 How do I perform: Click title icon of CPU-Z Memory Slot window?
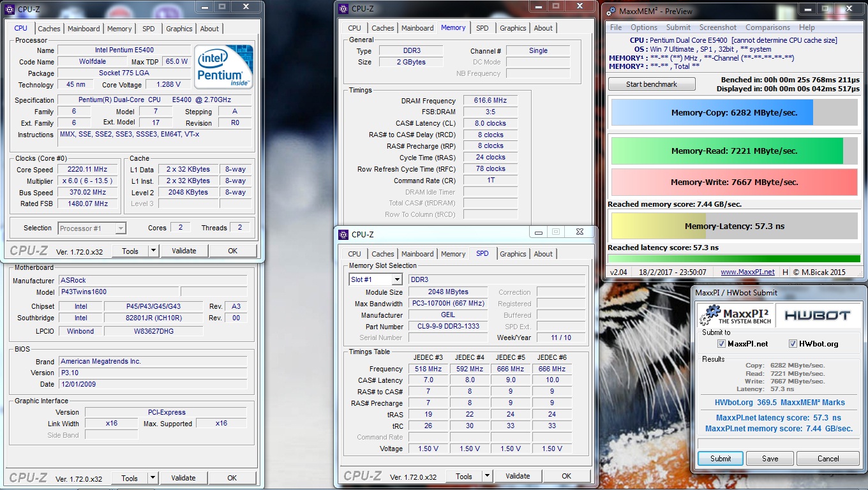click(x=343, y=235)
